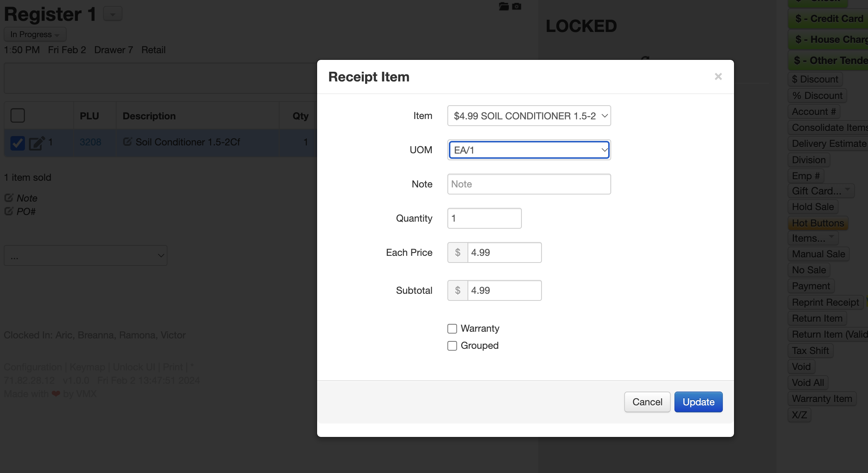Click edit icon beside Note

9,197
